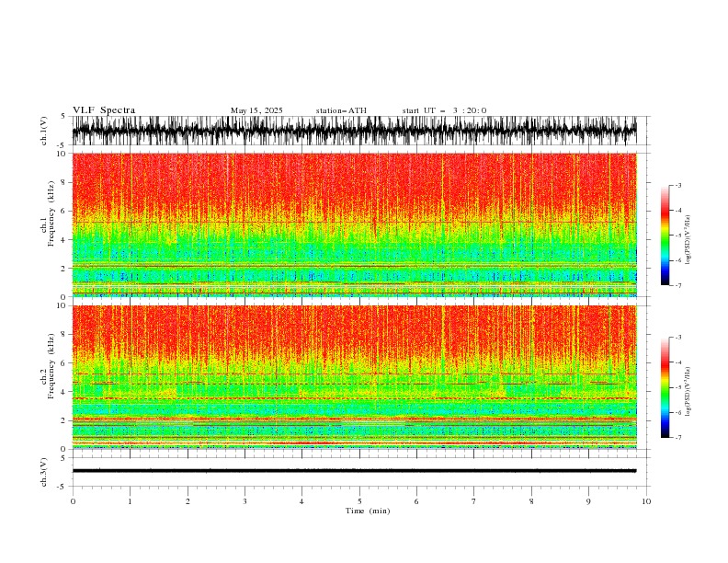Click time axis tick label "8"
The image size is (728, 563).
[531, 501]
